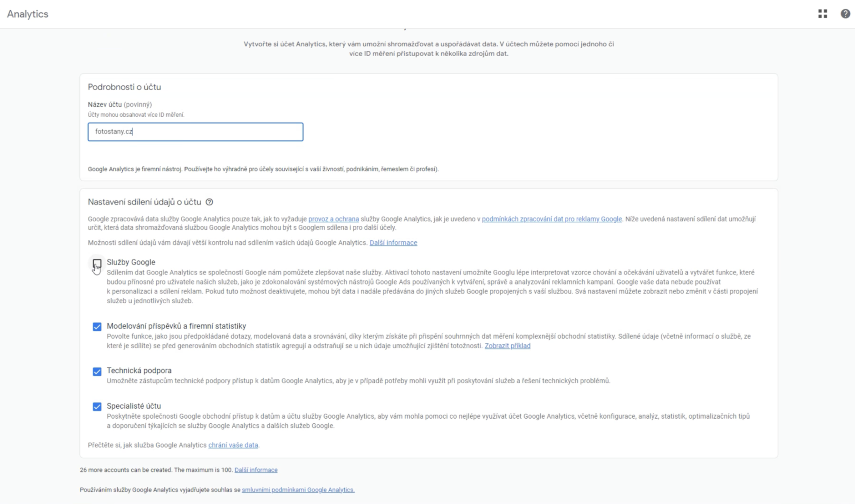Open podmínkách zpracování dat pro reklamy Google link
Screen dimensions: 855x504
pyautogui.click(x=551, y=219)
